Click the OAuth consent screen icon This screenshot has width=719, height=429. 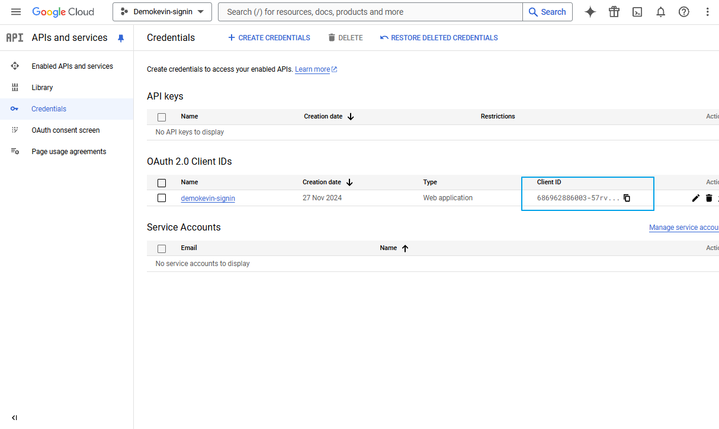15,130
